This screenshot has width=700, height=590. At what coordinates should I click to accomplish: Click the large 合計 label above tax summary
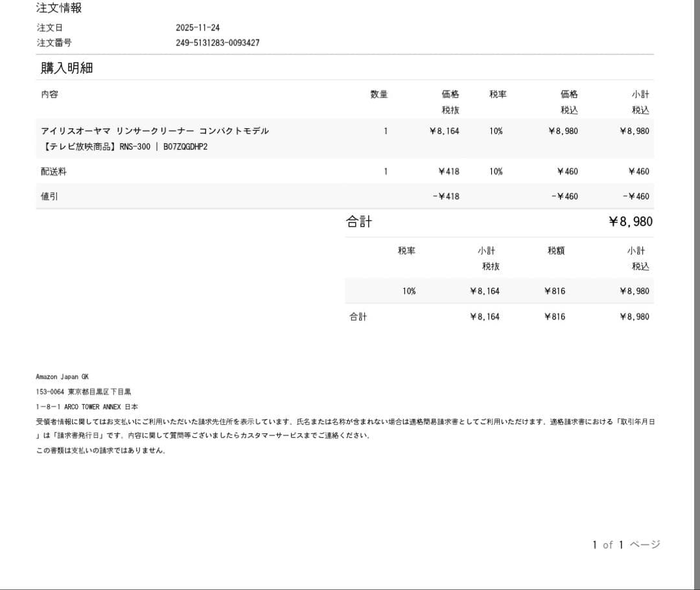click(359, 221)
